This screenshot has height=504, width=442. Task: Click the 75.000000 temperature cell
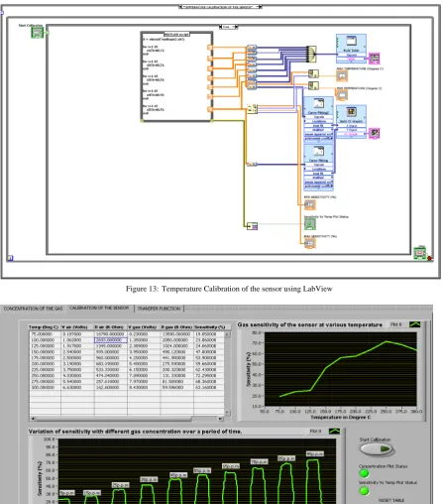point(45,334)
